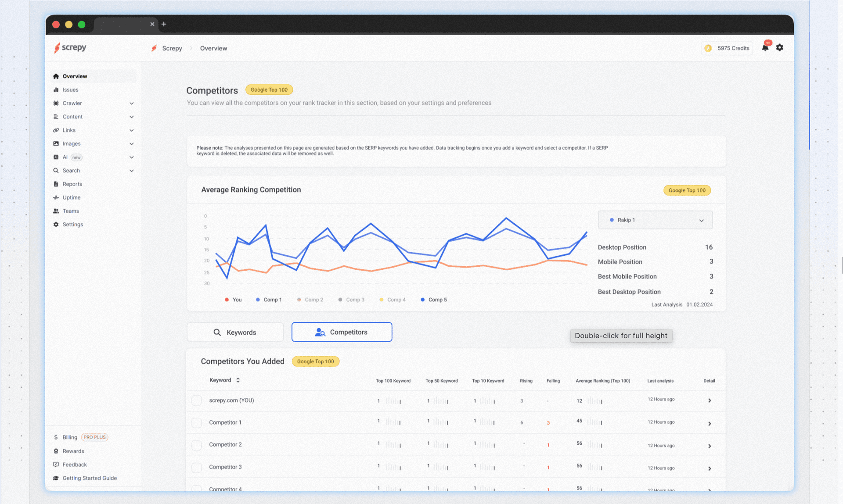Open Issues in the sidebar menu
This screenshot has height=504, width=843.
(x=71, y=90)
